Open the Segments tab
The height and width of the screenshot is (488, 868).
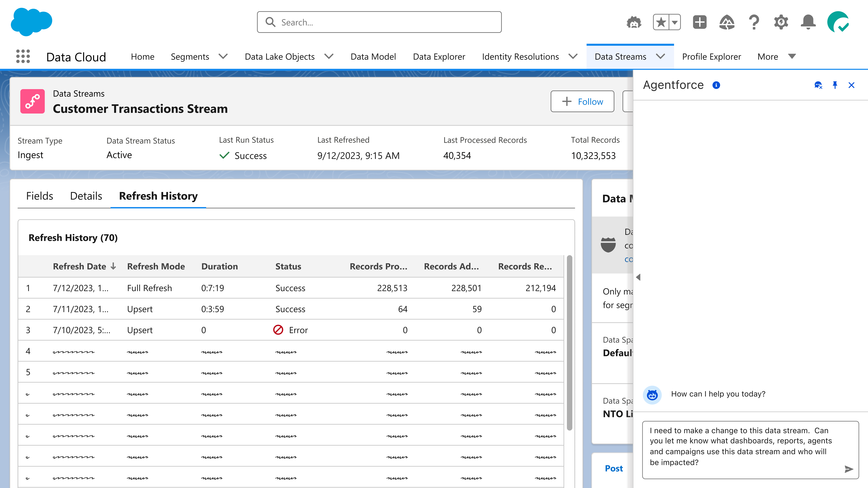(x=190, y=57)
